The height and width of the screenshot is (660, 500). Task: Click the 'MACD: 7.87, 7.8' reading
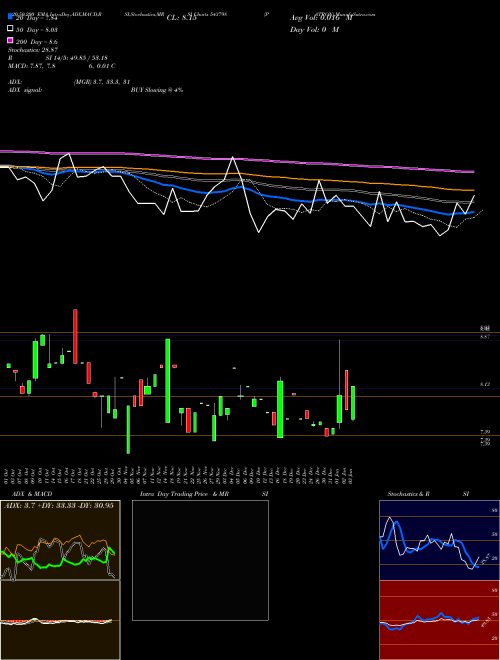pyautogui.click(x=32, y=66)
